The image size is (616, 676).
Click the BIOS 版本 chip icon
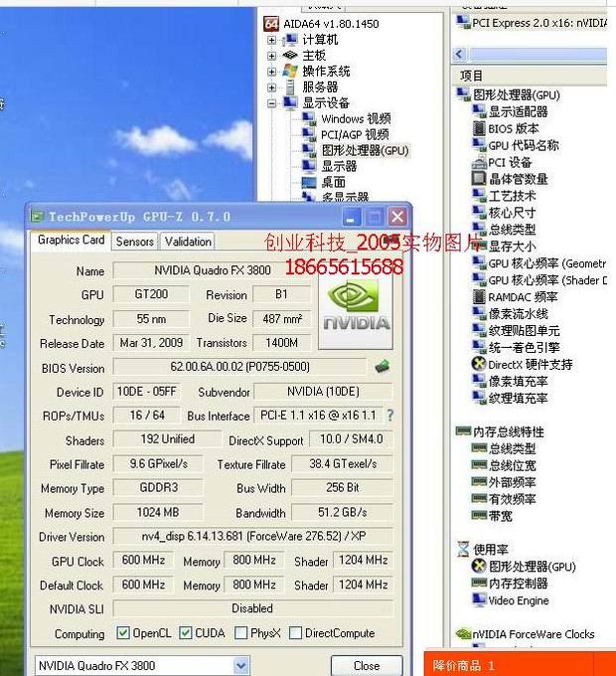[x=479, y=128]
